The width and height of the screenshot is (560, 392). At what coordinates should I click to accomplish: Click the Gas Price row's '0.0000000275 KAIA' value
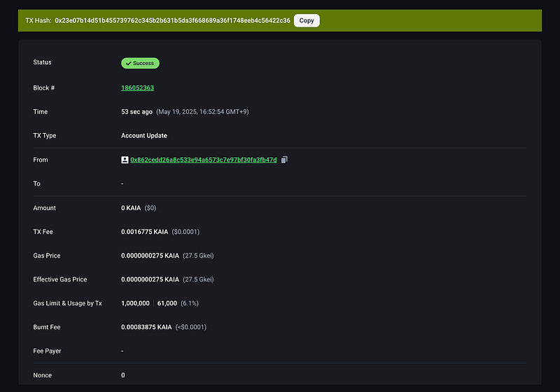(x=150, y=255)
